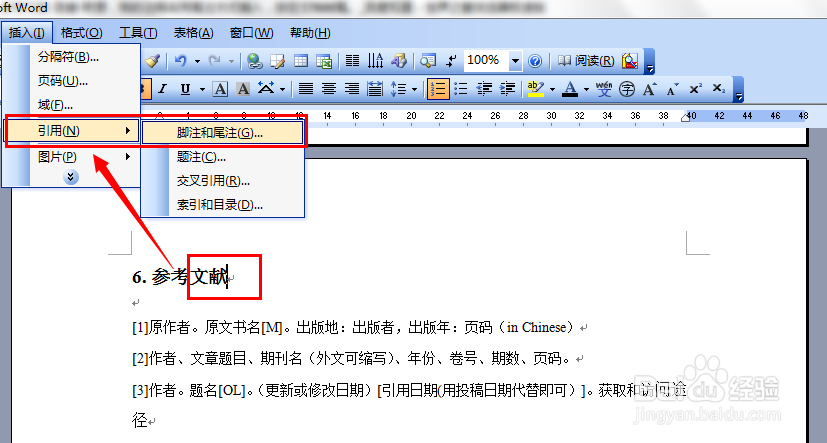Open font color dropdown arrow
Screen dimensions: 827x443
pyautogui.click(x=586, y=90)
